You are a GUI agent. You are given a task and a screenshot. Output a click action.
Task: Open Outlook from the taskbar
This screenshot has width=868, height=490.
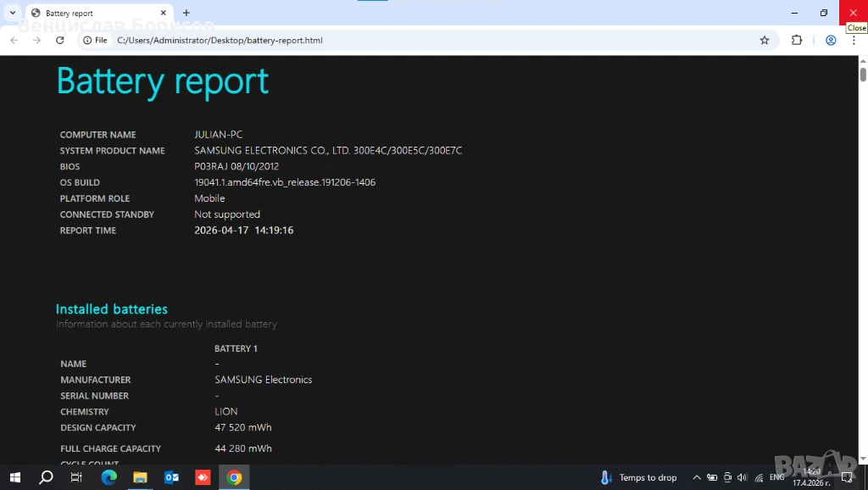(171, 477)
